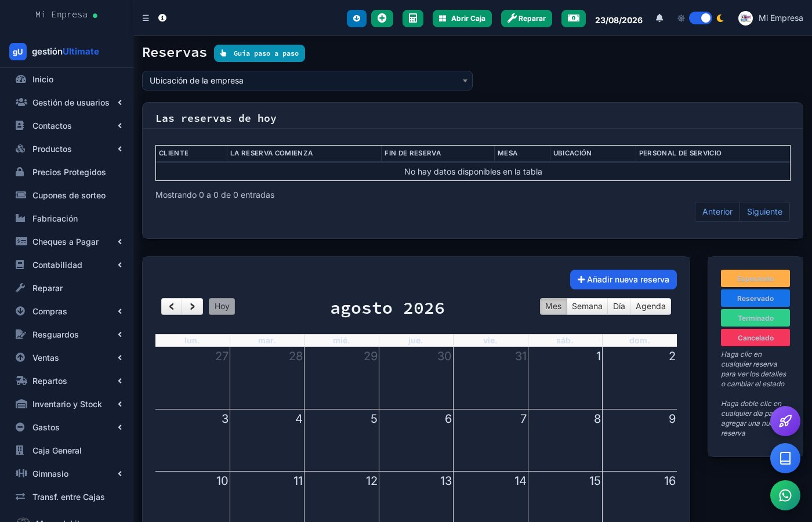This screenshot has width=812, height=522.
Task: Click the orange Esperando status swatch
Action: pyautogui.click(x=755, y=278)
